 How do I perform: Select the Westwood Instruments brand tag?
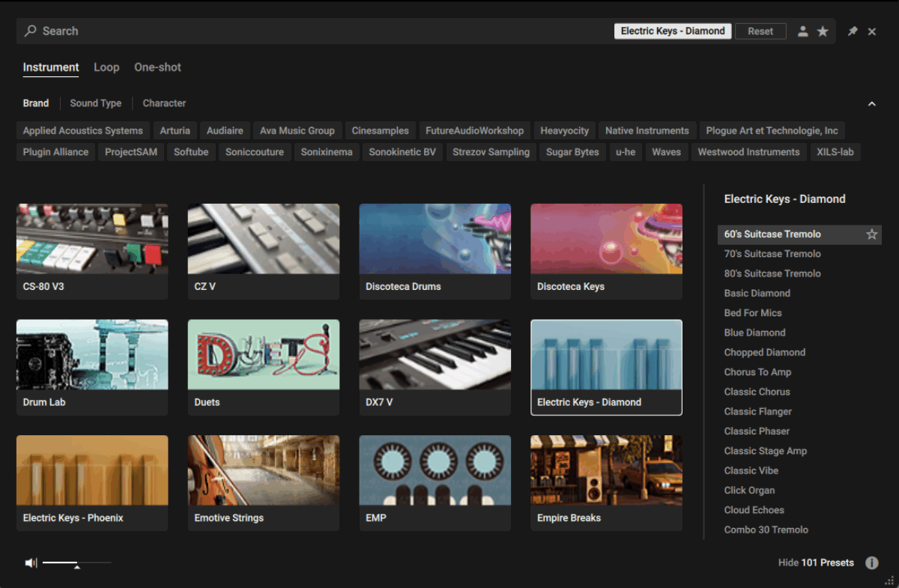coord(749,152)
